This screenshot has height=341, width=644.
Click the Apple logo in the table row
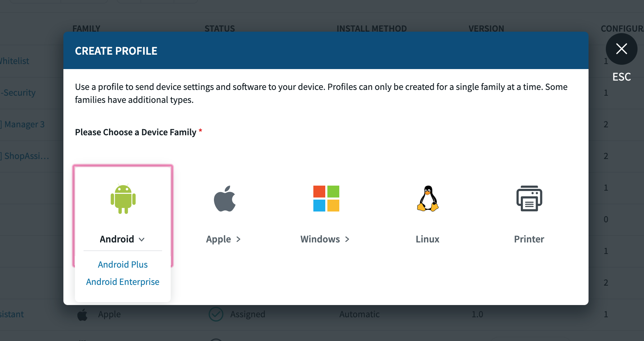click(82, 315)
